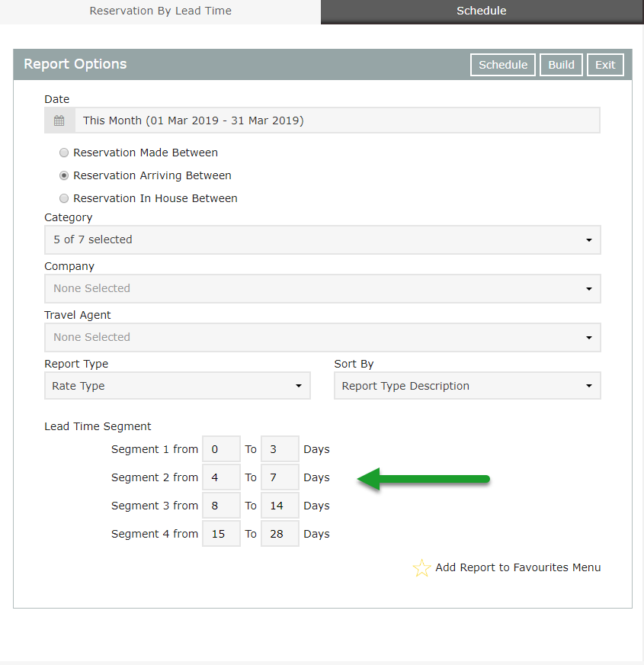Viewport: 644px width, 665px height.
Task: Click Segment 1 from value field
Action: pos(221,449)
